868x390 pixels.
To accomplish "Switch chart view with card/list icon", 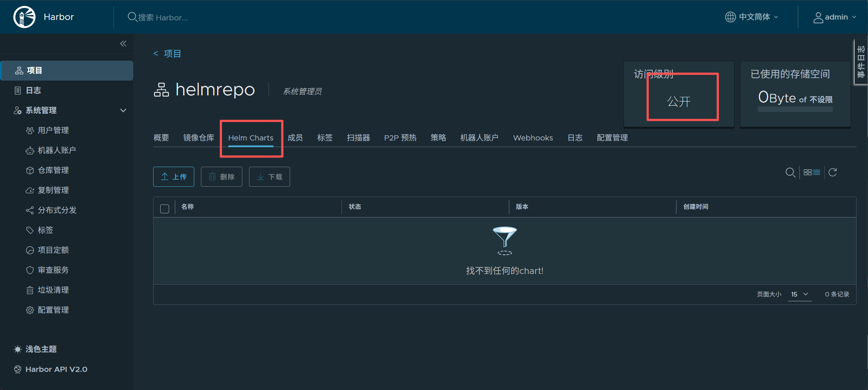I will pos(812,173).
